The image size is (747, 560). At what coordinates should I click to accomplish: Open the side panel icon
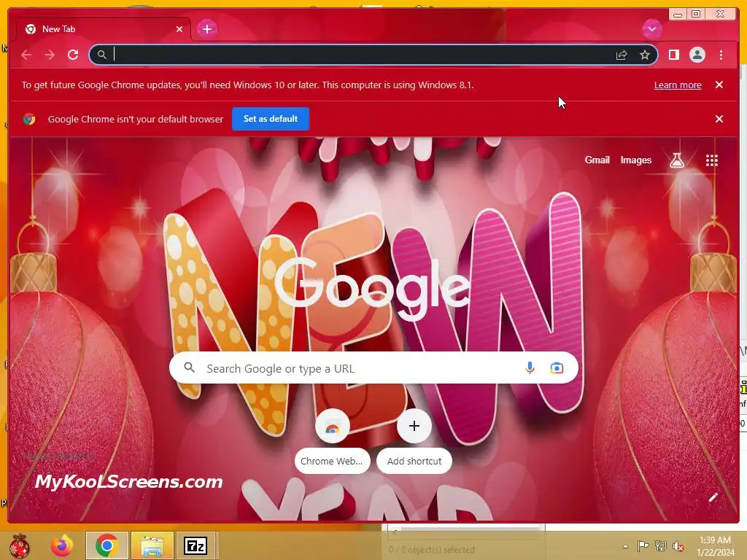click(674, 55)
